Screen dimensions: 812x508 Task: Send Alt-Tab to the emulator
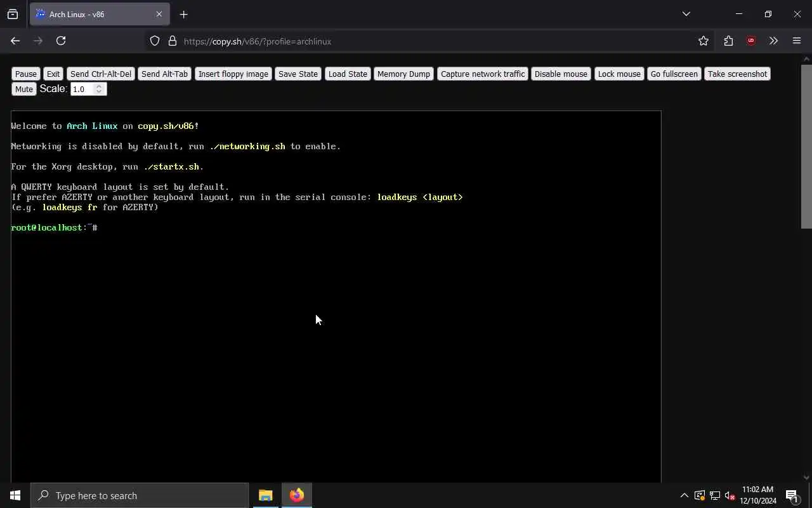pos(164,74)
